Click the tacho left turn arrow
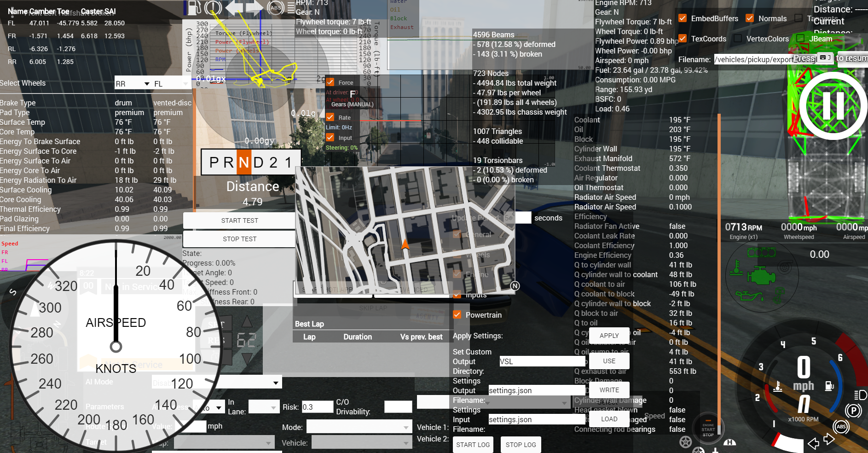This screenshot has width=868, height=453. tap(813, 443)
